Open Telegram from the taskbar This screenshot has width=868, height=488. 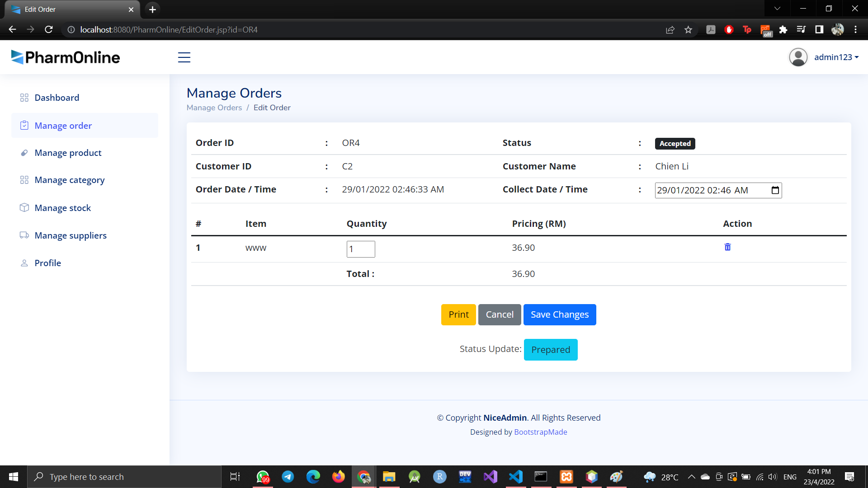288,477
